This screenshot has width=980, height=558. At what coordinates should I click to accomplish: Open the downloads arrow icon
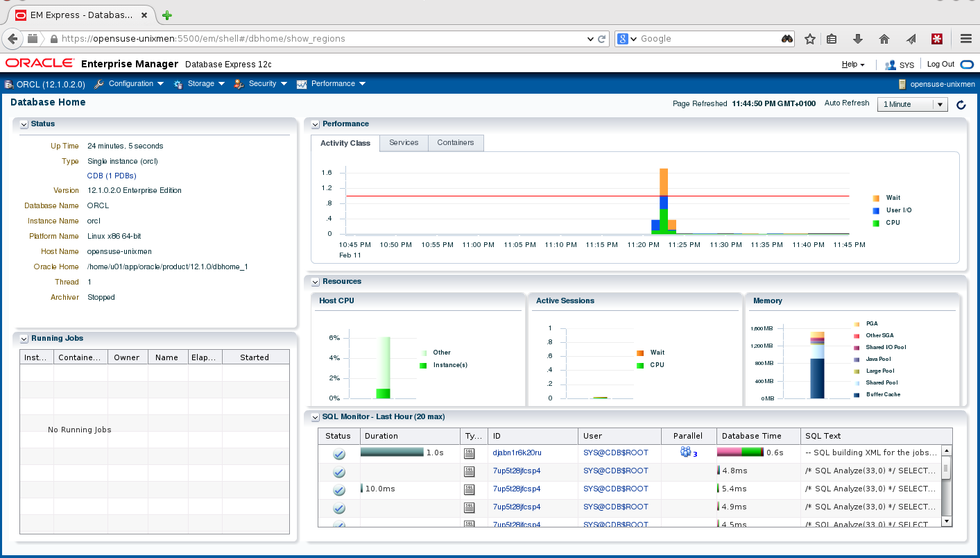[858, 39]
